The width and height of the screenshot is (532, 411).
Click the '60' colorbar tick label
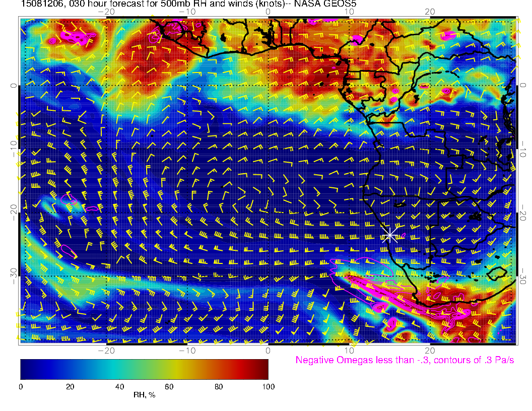(169, 386)
